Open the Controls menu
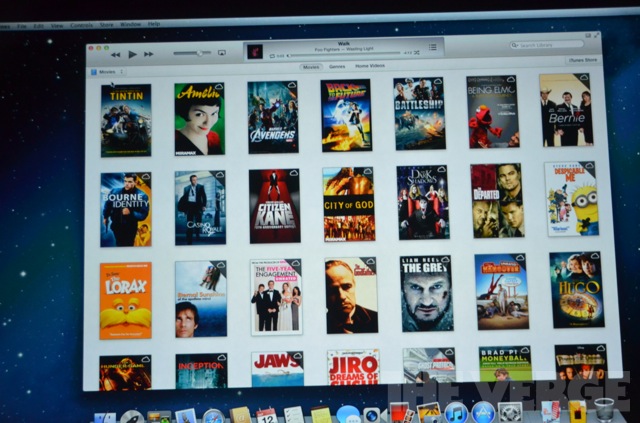The width and height of the screenshot is (640, 423). pyautogui.click(x=81, y=24)
